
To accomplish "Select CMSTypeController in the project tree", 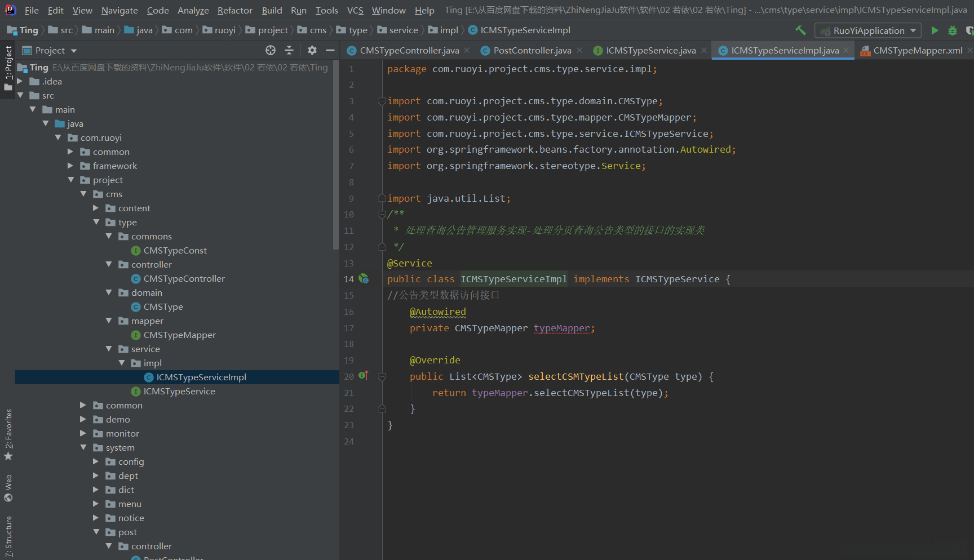I will coord(184,279).
